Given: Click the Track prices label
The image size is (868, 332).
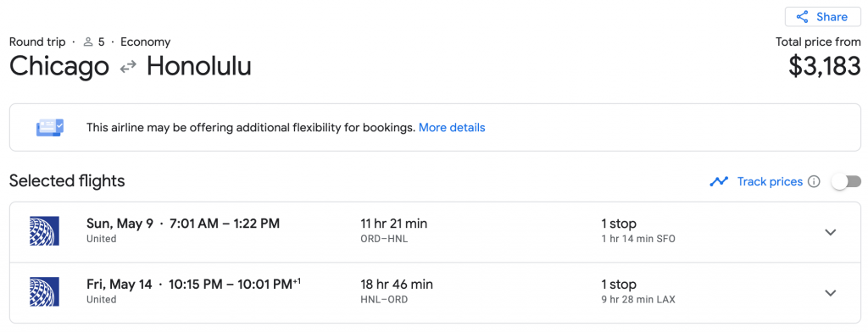Looking at the screenshot, I should [x=770, y=181].
